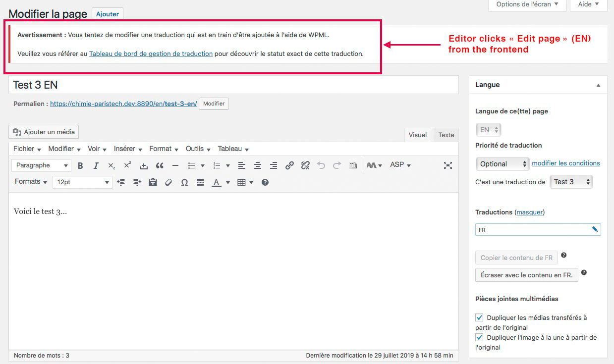Screen dimensions: 614x364
Task: Enable distraction-free fullscreen mode
Action: click(x=448, y=165)
